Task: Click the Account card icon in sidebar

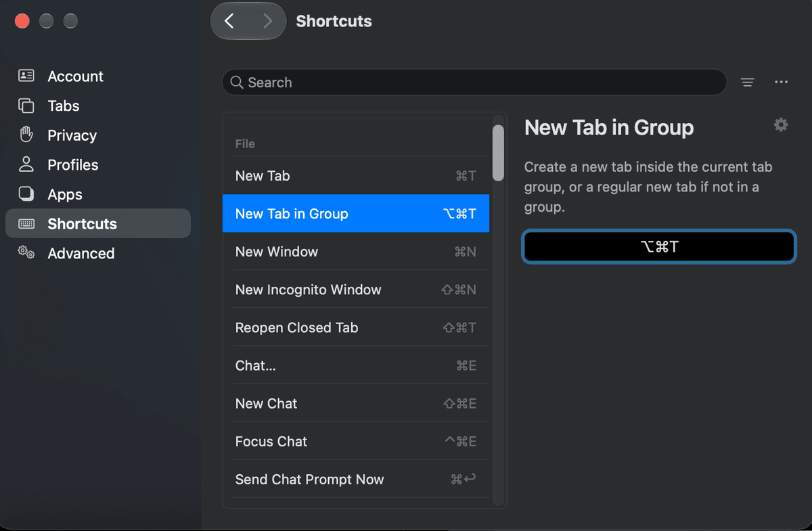Action: coord(26,76)
